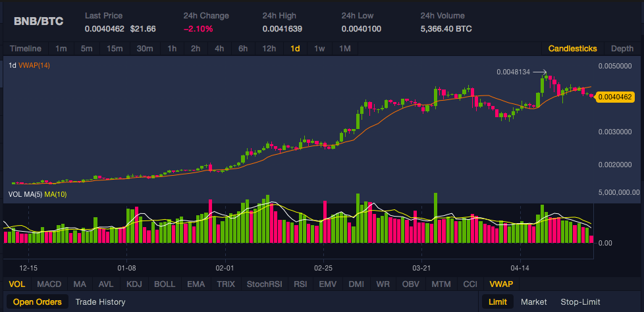Viewport: 644px width, 312px height.
Task: Click the 0.0048134 high price marker
Action: (x=514, y=72)
